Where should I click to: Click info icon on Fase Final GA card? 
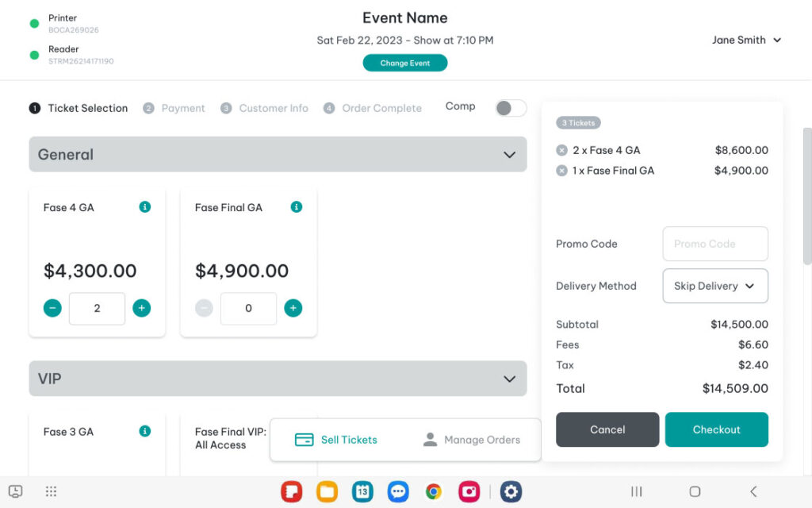tap(297, 207)
